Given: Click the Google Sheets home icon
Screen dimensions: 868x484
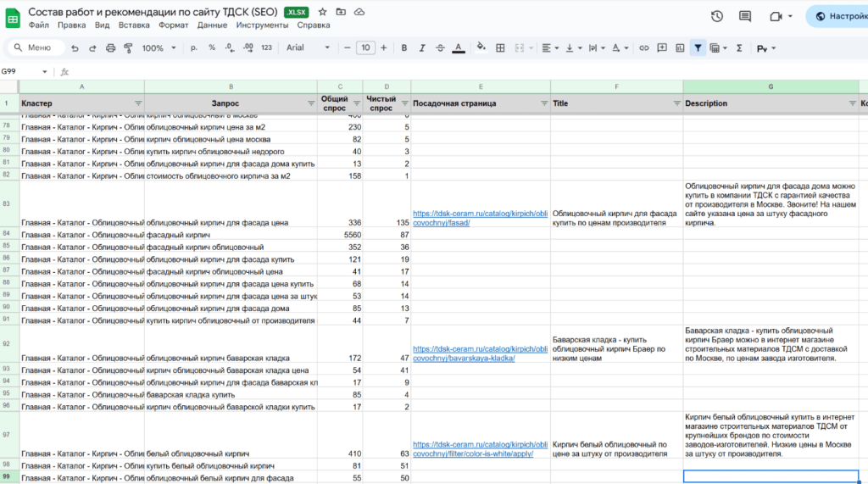Looking at the screenshot, I should (x=13, y=18).
